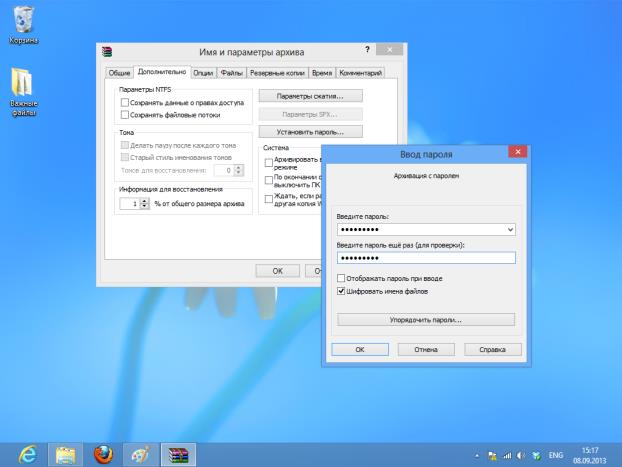The image size is (622, 467).
Task: Click the disabled Параметры SFX button
Action: 311,114
